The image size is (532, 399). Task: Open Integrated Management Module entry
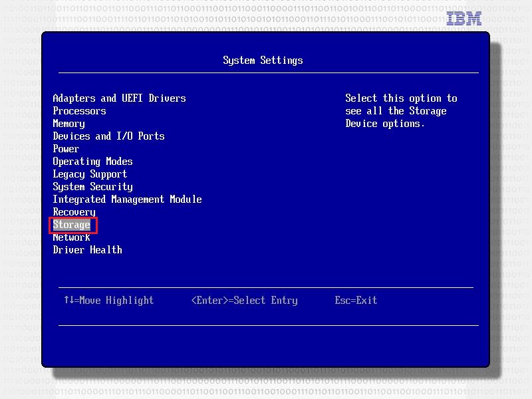click(x=127, y=199)
